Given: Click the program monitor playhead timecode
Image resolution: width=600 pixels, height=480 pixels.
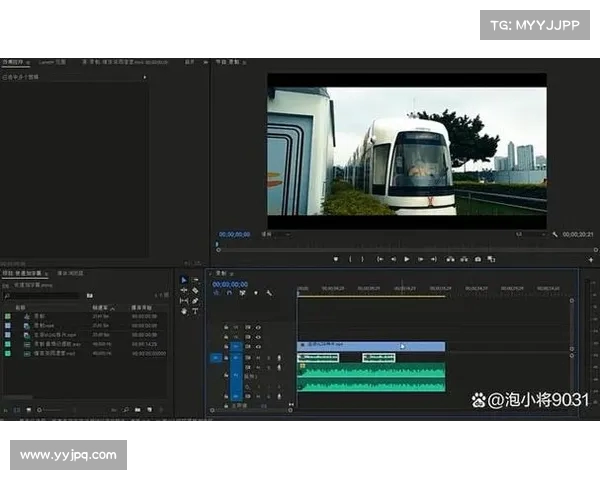Looking at the screenshot, I should click(235, 234).
